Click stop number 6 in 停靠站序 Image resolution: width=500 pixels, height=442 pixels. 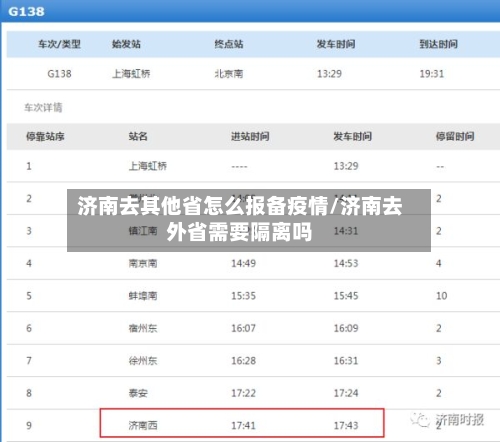tap(29, 328)
